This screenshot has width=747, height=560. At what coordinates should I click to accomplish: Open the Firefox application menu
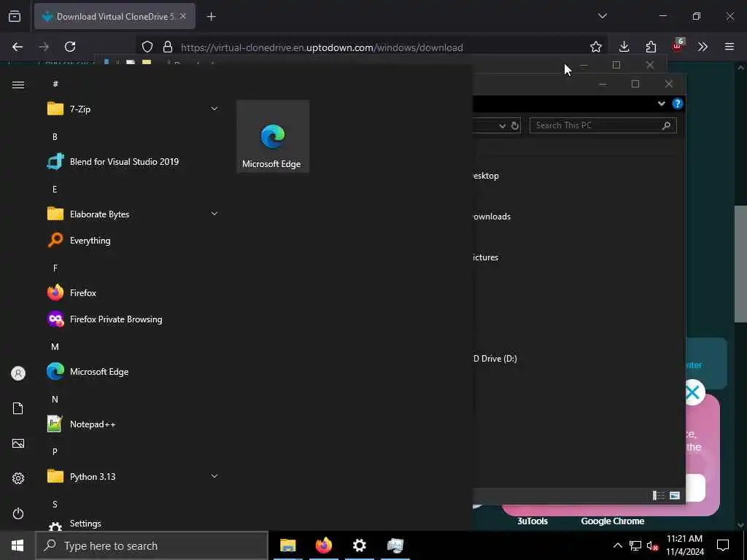click(729, 47)
